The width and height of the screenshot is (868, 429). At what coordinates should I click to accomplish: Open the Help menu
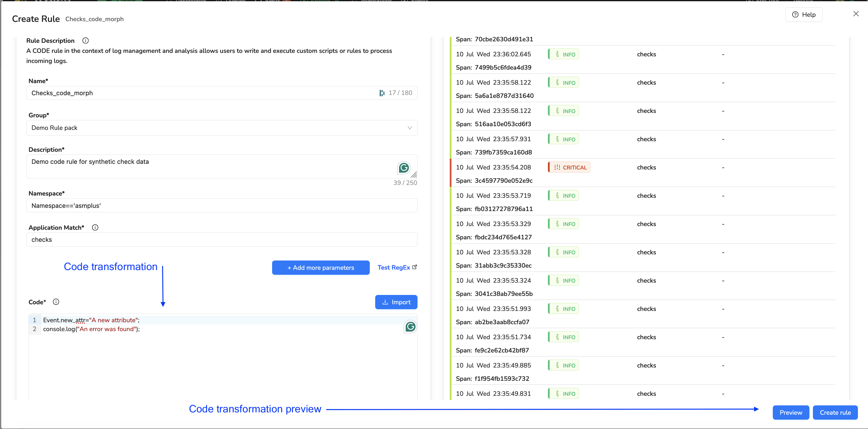click(x=804, y=15)
